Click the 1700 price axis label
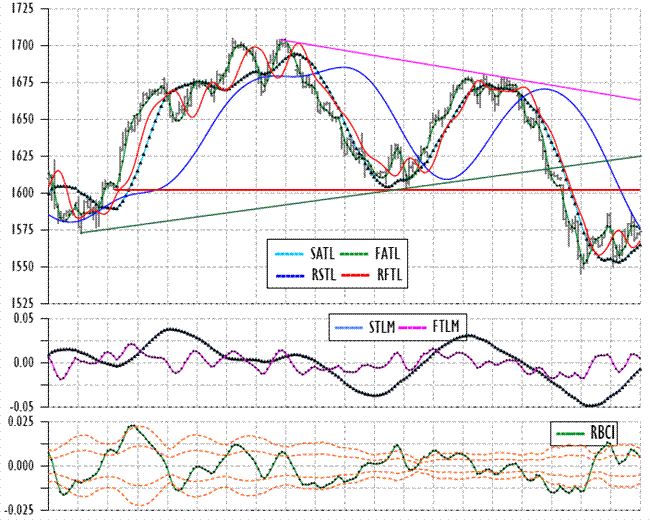 [20, 46]
